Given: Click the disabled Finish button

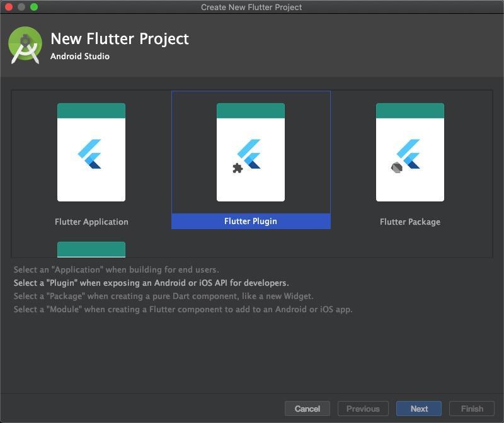Looking at the screenshot, I should [x=472, y=409].
